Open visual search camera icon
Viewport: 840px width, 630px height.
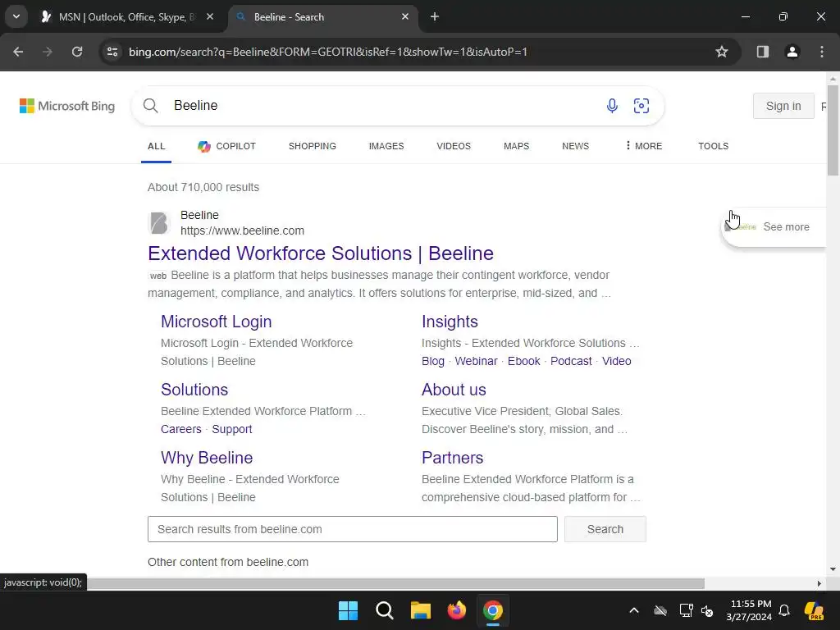coord(641,106)
